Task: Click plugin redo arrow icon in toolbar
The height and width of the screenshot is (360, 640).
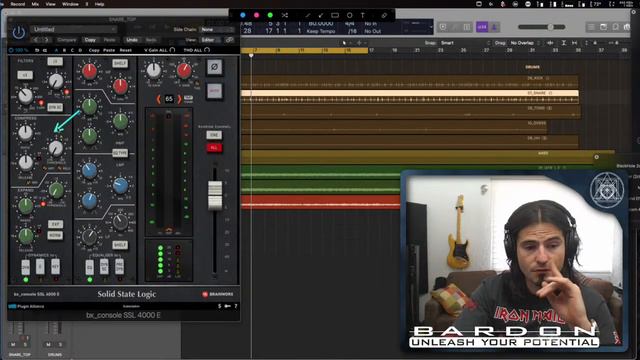Action: 44,50
